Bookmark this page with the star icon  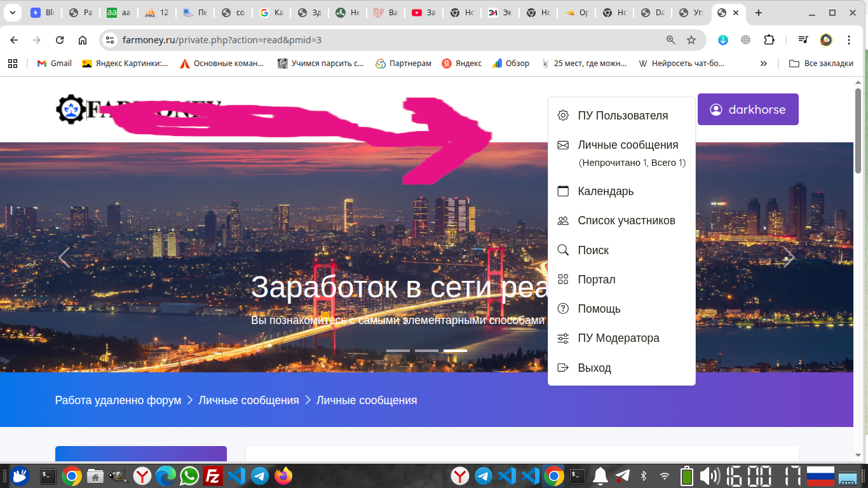point(691,40)
